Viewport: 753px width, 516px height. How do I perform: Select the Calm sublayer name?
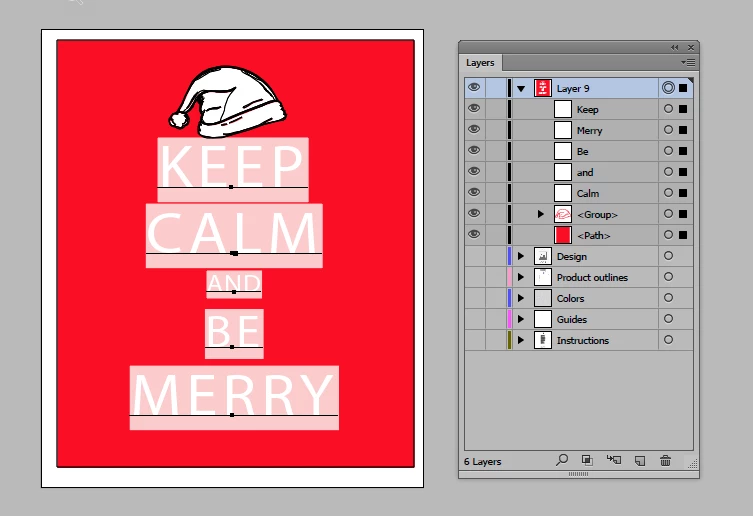[588, 194]
